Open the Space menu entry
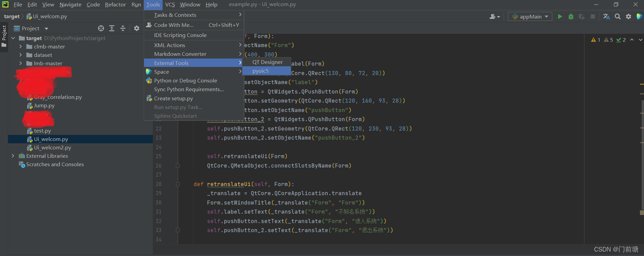644x256 pixels. coord(194,72)
